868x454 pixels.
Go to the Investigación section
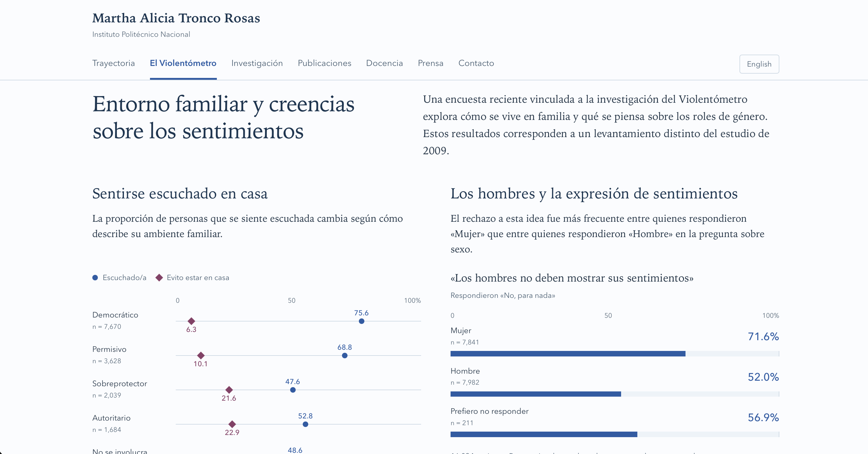tap(257, 63)
